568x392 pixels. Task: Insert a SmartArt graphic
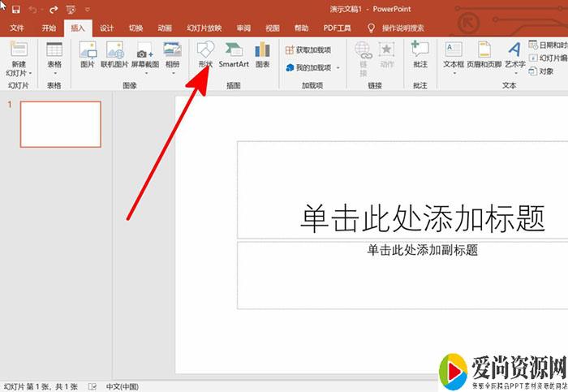click(234, 54)
